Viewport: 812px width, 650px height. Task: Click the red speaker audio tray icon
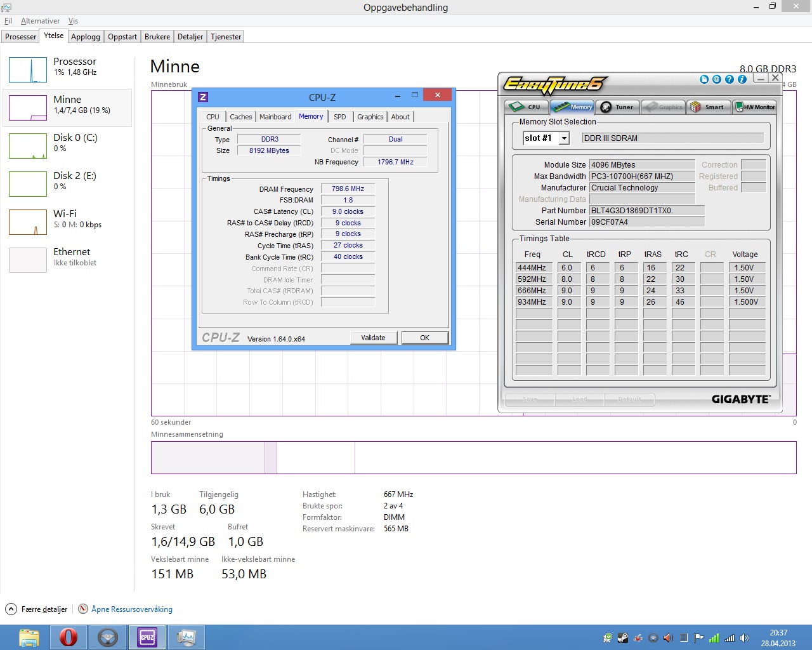[x=668, y=638]
